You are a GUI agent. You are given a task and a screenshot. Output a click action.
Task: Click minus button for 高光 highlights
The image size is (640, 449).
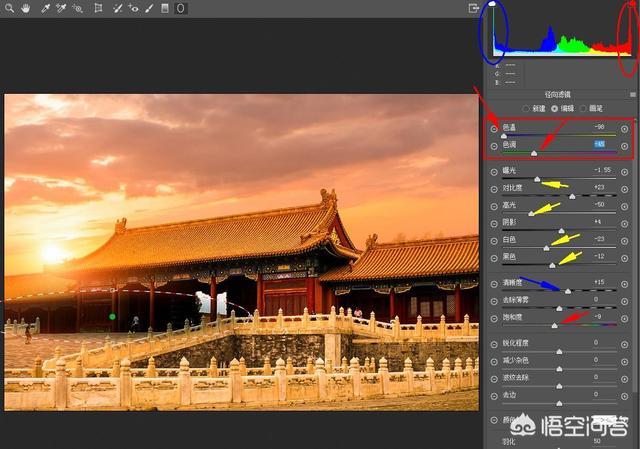tap(494, 207)
